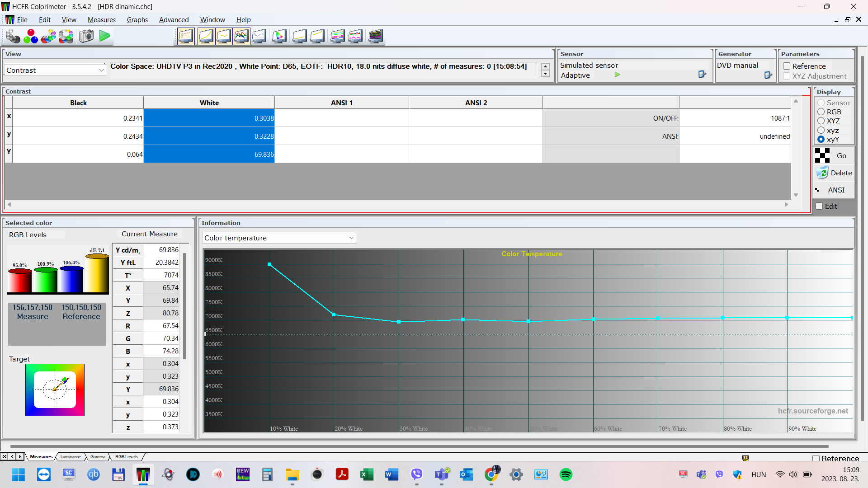Open the Contrast view dropdown
The width and height of the screenshot is (868, 488).
pos(101,70)
